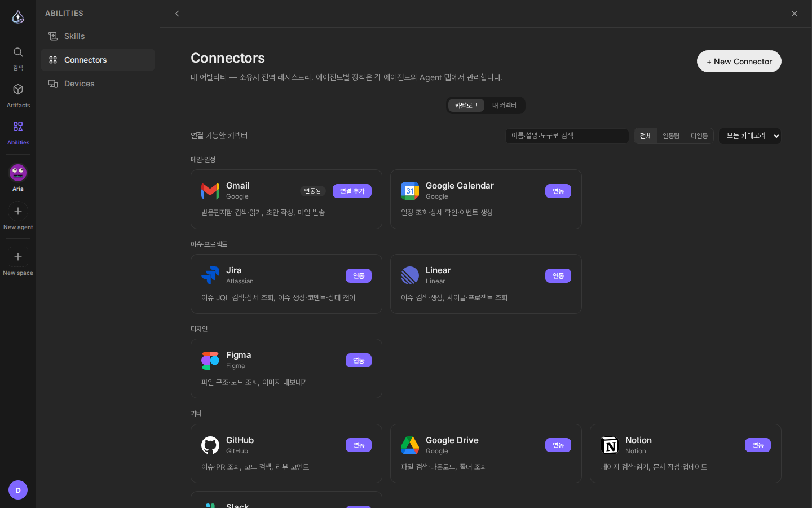Click the 디자인 category heading
The image size is (812, 508).
[199, 329]
